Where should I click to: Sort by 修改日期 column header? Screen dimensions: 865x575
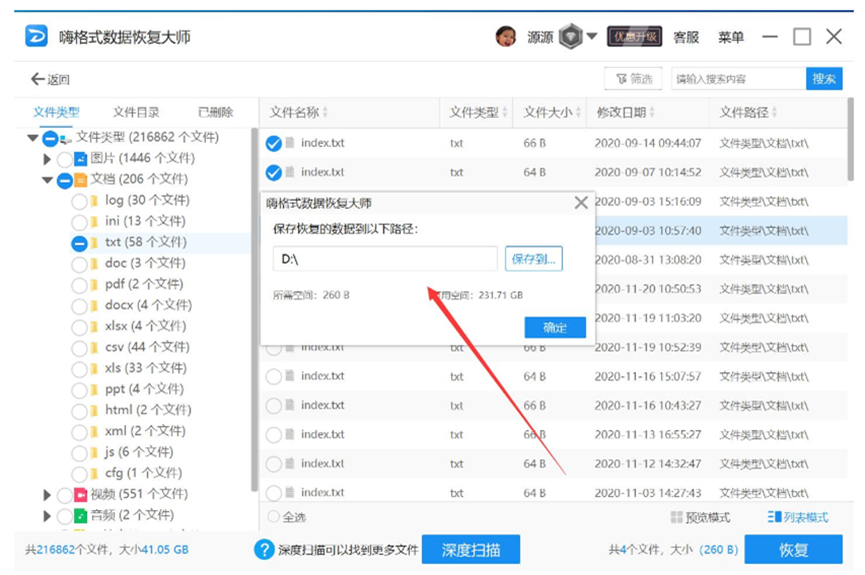pos(626,113)
